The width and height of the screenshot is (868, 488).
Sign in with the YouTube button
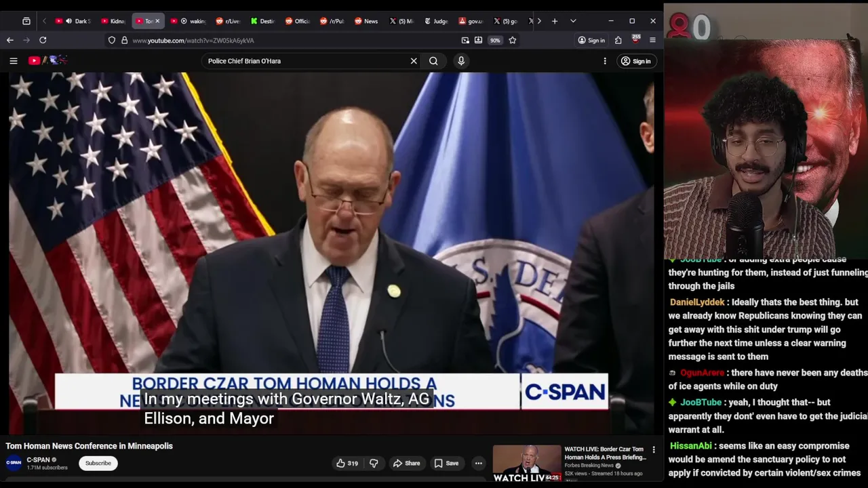635,61
